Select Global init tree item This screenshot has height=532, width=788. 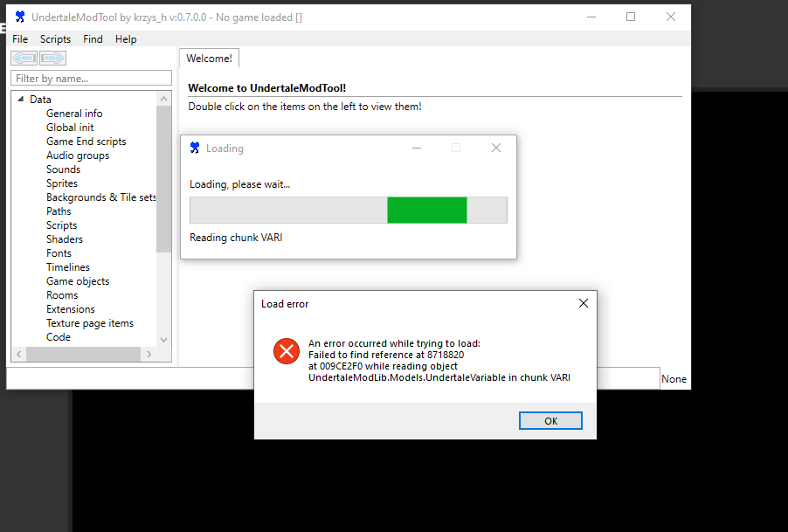point(70,128)
